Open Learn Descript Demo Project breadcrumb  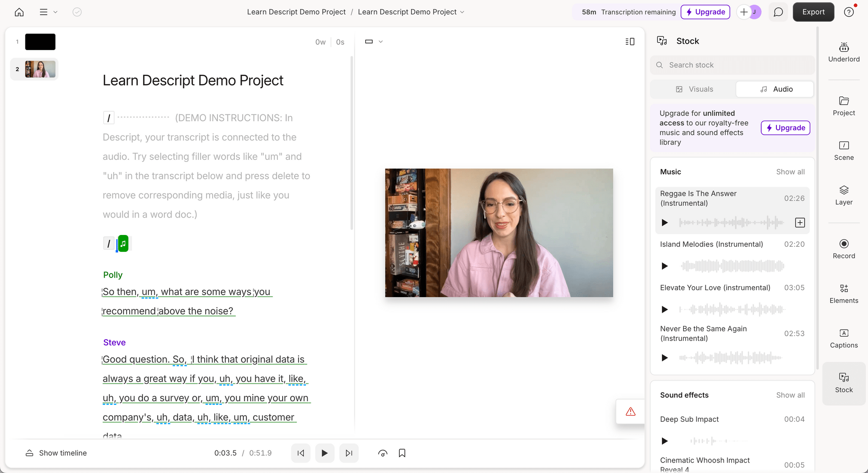click(x=296, y=12)
